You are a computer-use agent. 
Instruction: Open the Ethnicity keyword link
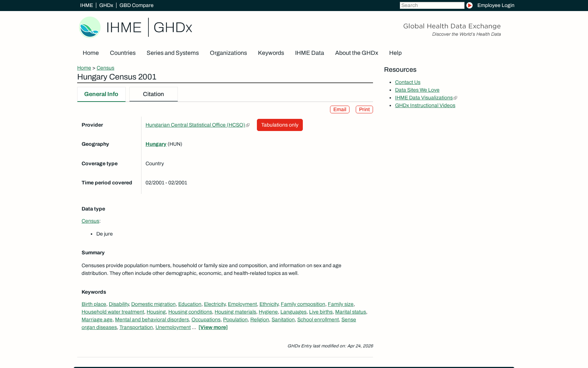click(x=269, y=304)
